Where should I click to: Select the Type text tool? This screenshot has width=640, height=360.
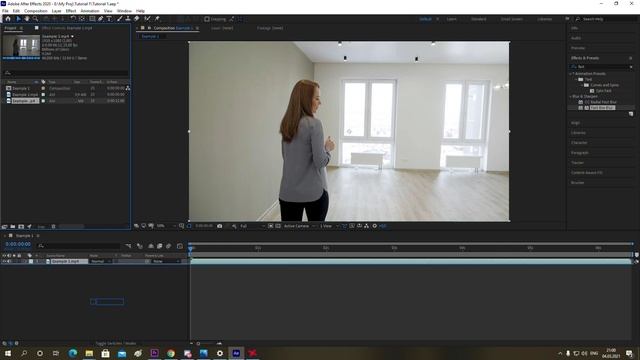[x=109, y=19]
